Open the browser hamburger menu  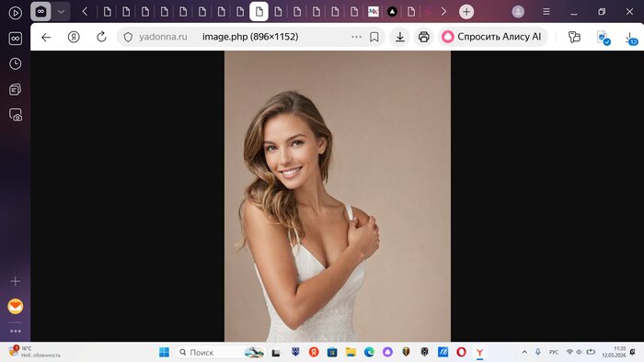(x=546, y=12)
